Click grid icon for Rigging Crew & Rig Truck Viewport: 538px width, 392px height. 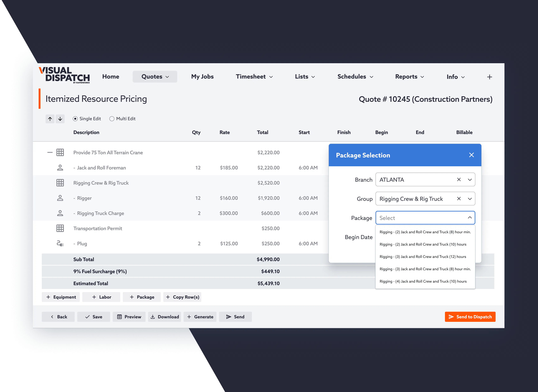60,183
